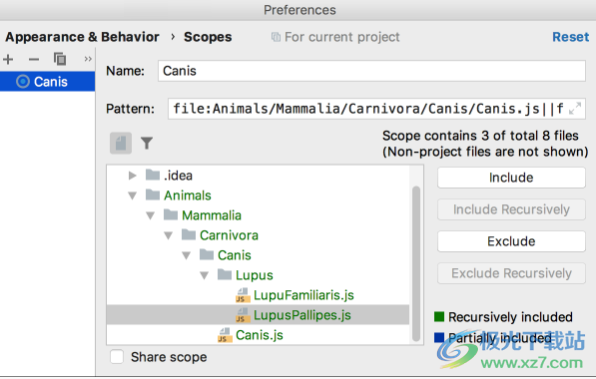Click the Reset link

coord(571,37)
